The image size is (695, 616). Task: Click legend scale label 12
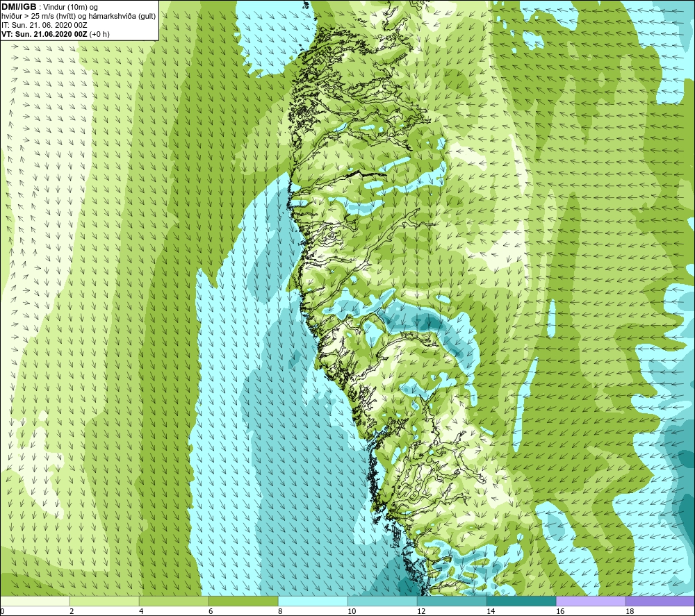coord(421,612)
